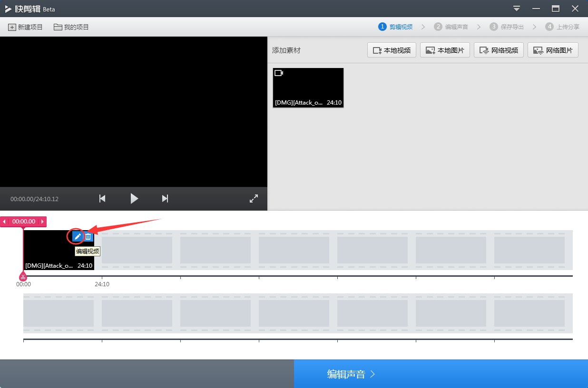Add a local picture (本地图片)
Image resolution: width=588 pixels, height=388 pixels.
coord(445,50)
